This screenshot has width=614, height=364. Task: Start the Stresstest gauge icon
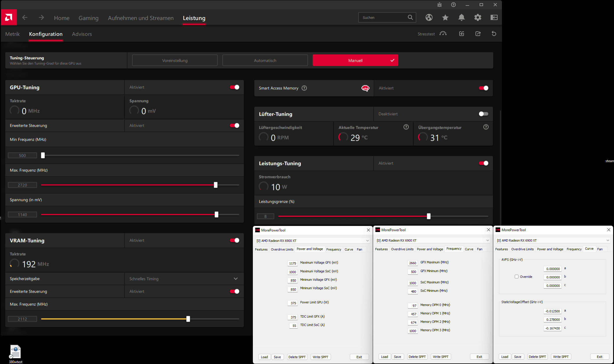click(443, 34)
